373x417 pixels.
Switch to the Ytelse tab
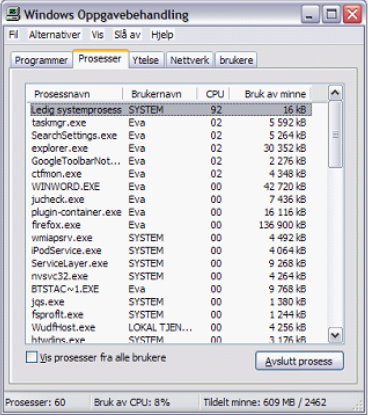pyautogui.click(x=146, y=60)
